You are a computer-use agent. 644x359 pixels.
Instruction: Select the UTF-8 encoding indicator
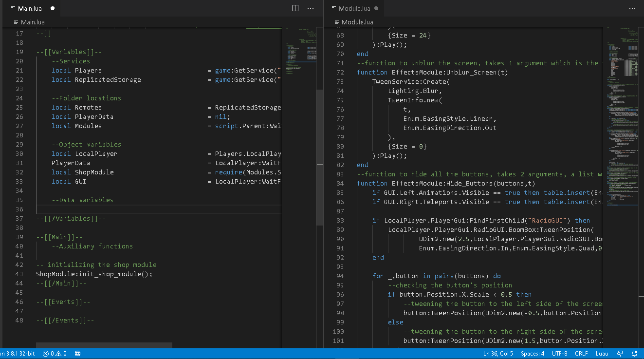point(560,354)
